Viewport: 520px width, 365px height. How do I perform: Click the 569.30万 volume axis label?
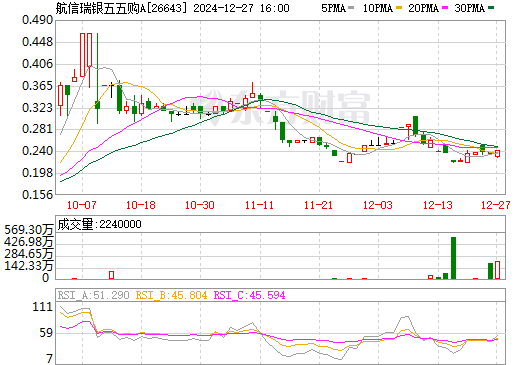pos(29,230)
